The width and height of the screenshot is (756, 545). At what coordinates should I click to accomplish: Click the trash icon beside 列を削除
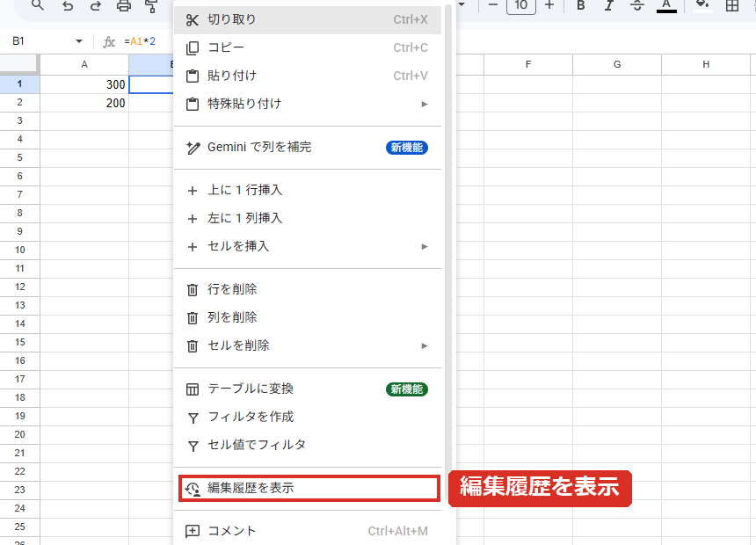click(193, 318)
